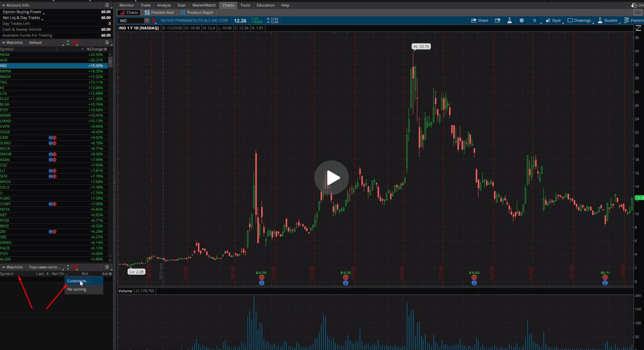Click the Share chart icon
This screenshot has width=644, height=350.
pos(480,21)
